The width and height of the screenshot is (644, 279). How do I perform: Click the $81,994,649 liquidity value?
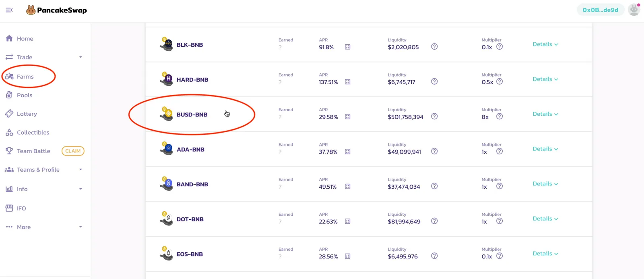tap(404, 221)
